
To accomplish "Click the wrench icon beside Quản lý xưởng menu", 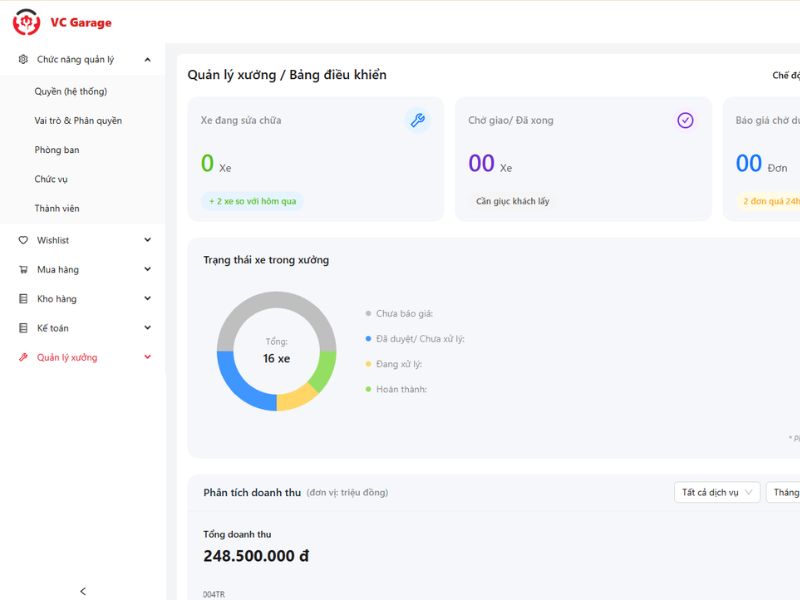I will (23, 357).
